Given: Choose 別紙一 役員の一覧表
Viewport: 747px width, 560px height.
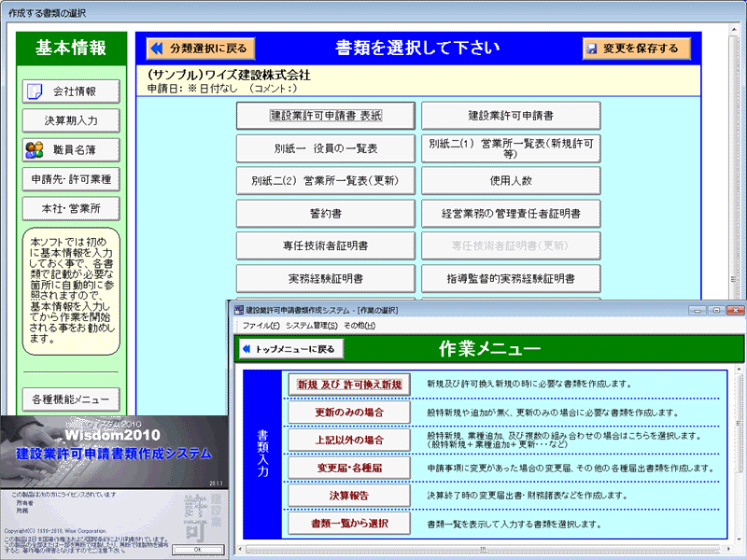Looking at the screenshot, I should tap(329, 147).
